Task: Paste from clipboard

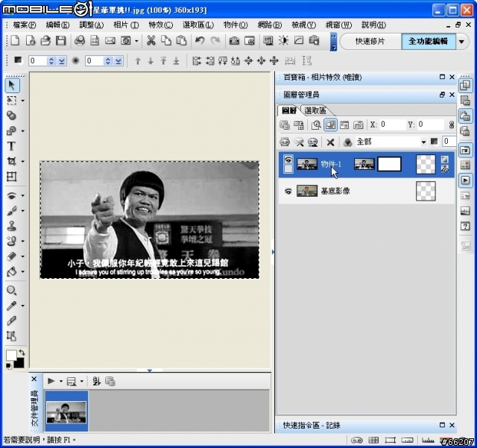Action: click(181, 40)
